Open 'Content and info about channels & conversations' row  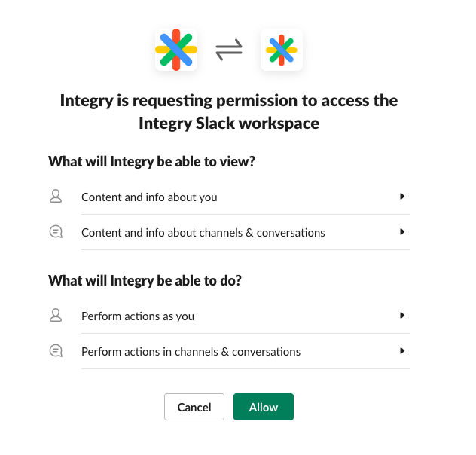coord(229,232)
